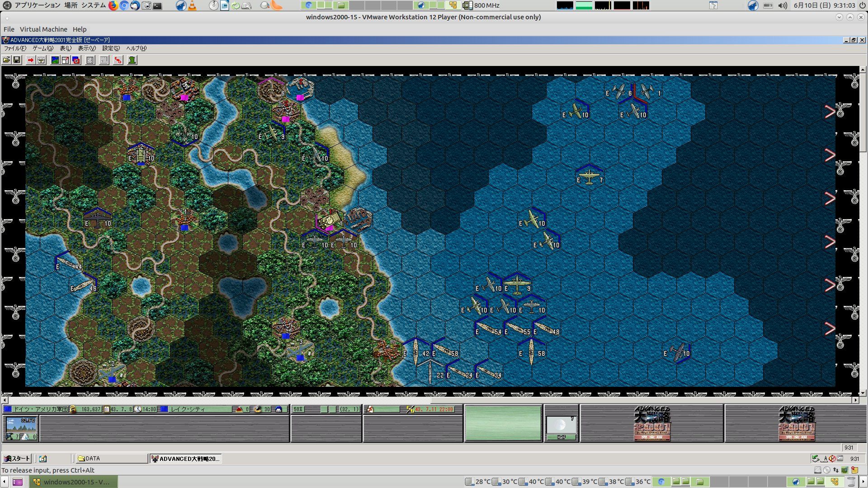Click the bottom red map scroll chevron
The height and width of the screenshot is (488, 868).
pos(830,328)
